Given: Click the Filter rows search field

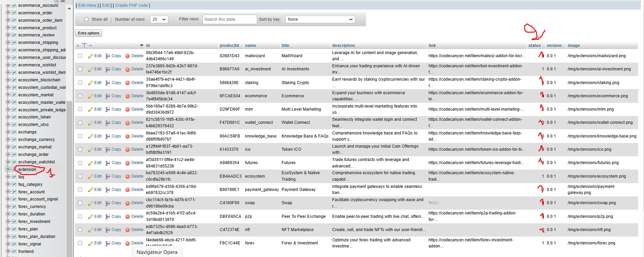Looking at the screenshot, I should click(230, 19).
